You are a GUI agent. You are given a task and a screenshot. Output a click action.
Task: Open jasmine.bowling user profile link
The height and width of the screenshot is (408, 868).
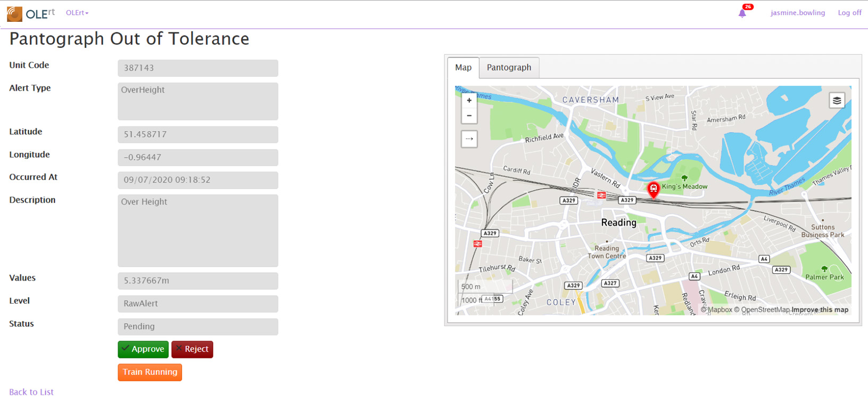coord(797,13)
